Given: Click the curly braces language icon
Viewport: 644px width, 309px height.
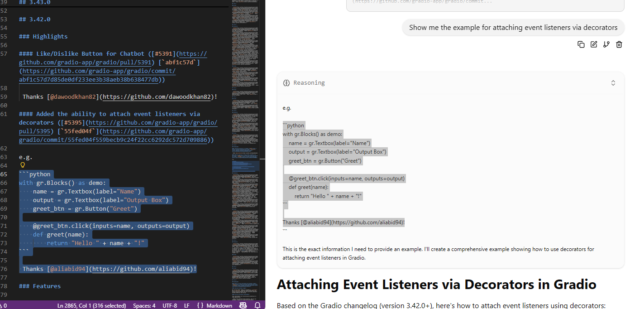Looking at the screenshot, I should [x=201, y=305].
